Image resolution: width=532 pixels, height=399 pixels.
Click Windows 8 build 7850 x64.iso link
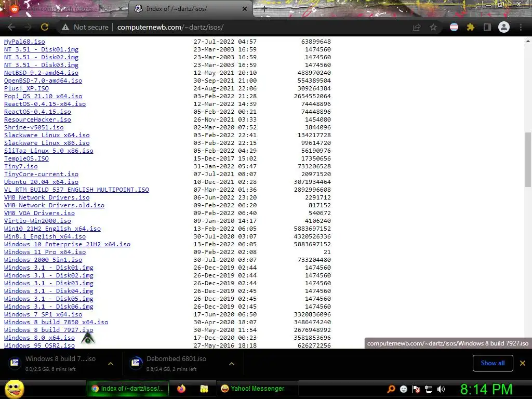(56, 323)
